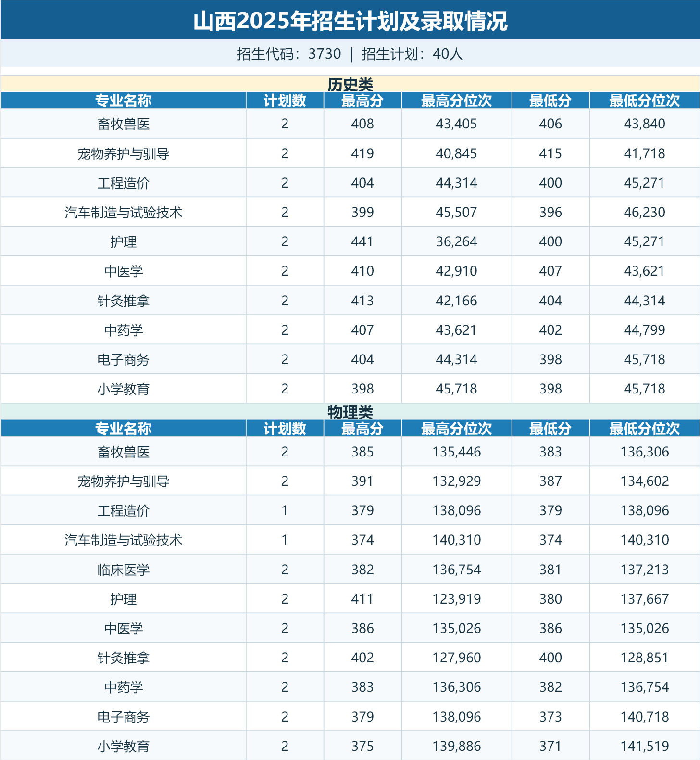Select highest score 419 cell
Viewport: 700px width, 760px height.
tap(362, 153)
